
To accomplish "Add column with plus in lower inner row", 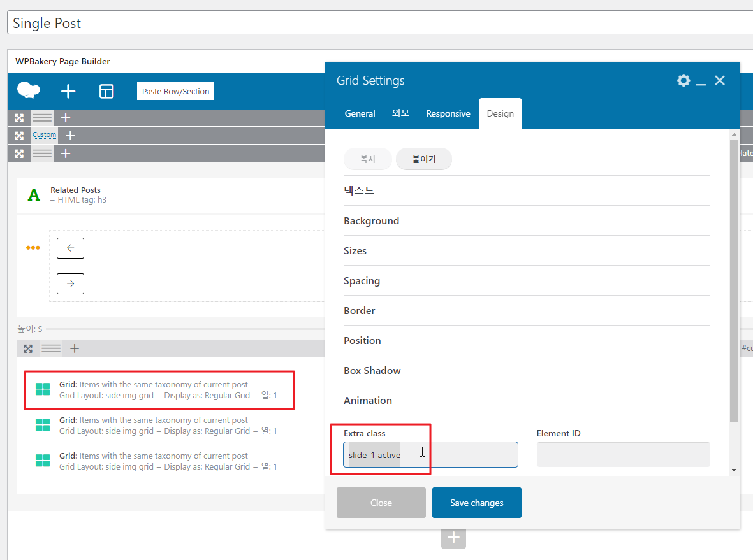I will [75, 349].
